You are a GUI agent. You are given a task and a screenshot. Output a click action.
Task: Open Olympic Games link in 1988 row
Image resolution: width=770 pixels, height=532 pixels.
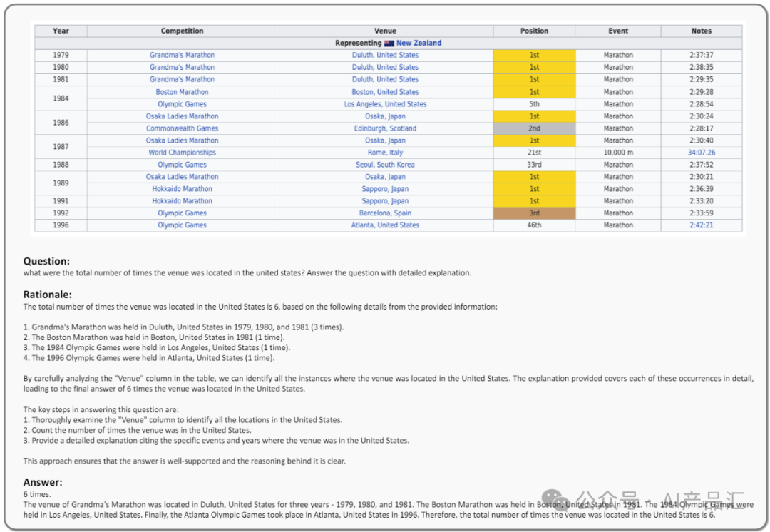click(183, 165)
